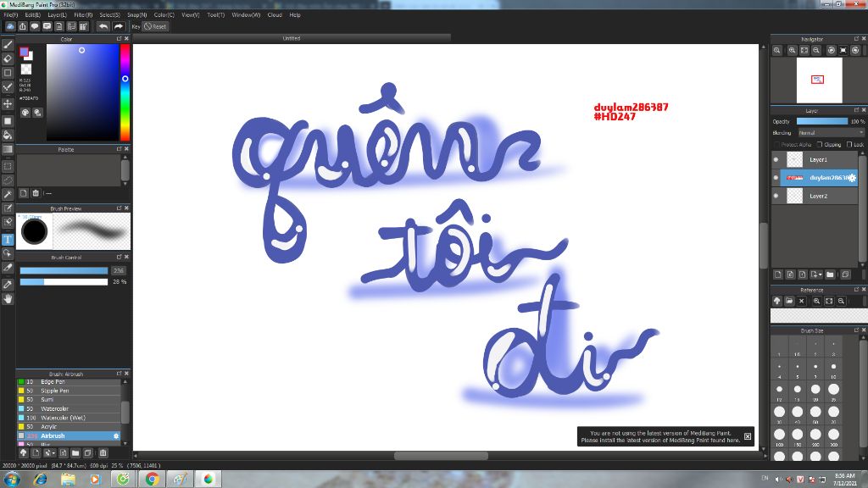Enable the Protect Alpha checkbox
Screen dimensions: 868x488
coord(776,144)
